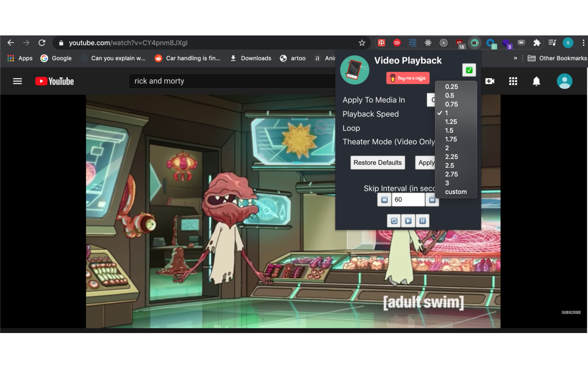Click the Apply button
This screenshot has height=368, width=588.
[425, 162]
